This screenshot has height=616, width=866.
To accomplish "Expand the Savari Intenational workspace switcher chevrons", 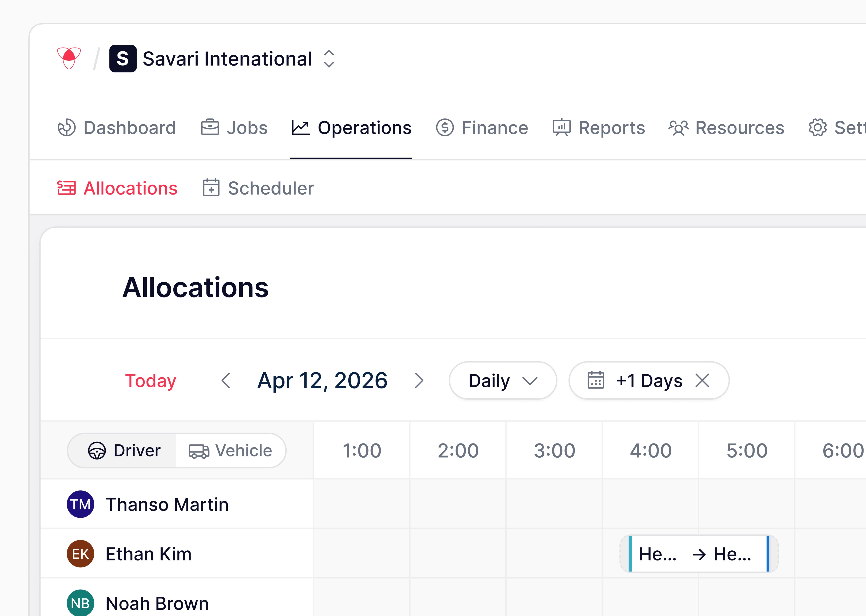I will (329, 59).
